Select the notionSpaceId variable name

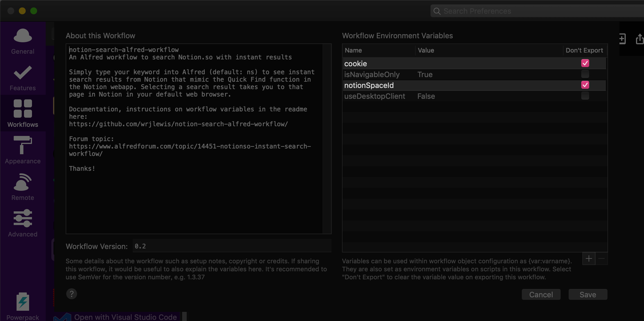[369, 85]
